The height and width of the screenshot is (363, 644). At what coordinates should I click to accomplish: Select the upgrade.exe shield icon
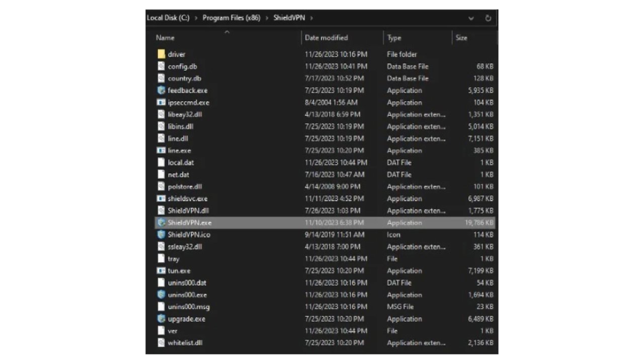pyautogui.click(x=162, y=319)
